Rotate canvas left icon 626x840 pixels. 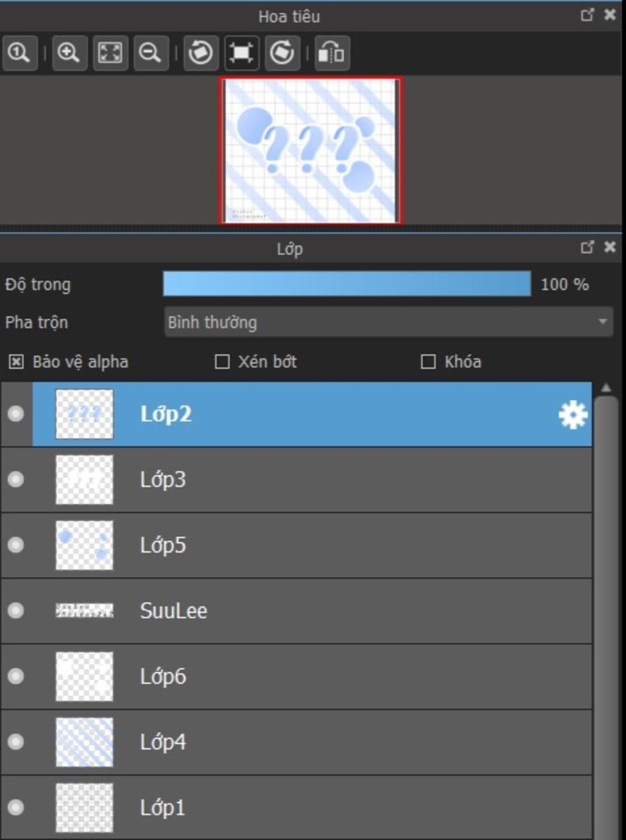click(201, 53)
